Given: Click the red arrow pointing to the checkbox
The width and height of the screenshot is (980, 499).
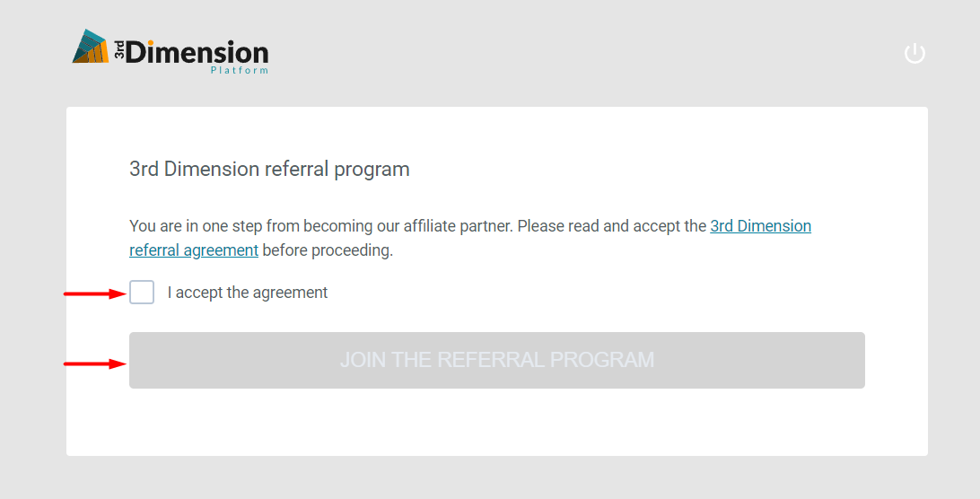Looking at the screenshot, I should pyautogui.click(x=94, y=293).
